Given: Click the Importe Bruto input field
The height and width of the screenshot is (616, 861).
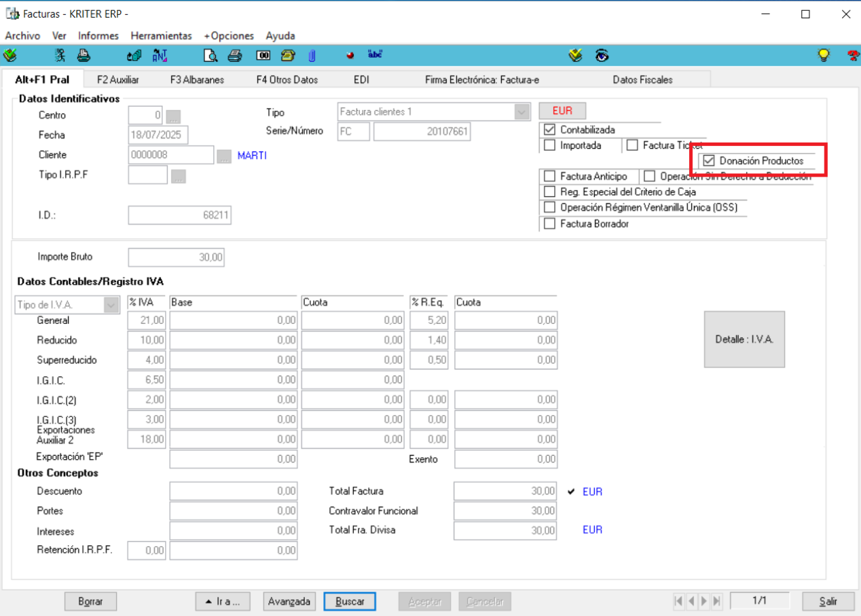Looking at the screenshot, I should point(176,257).
